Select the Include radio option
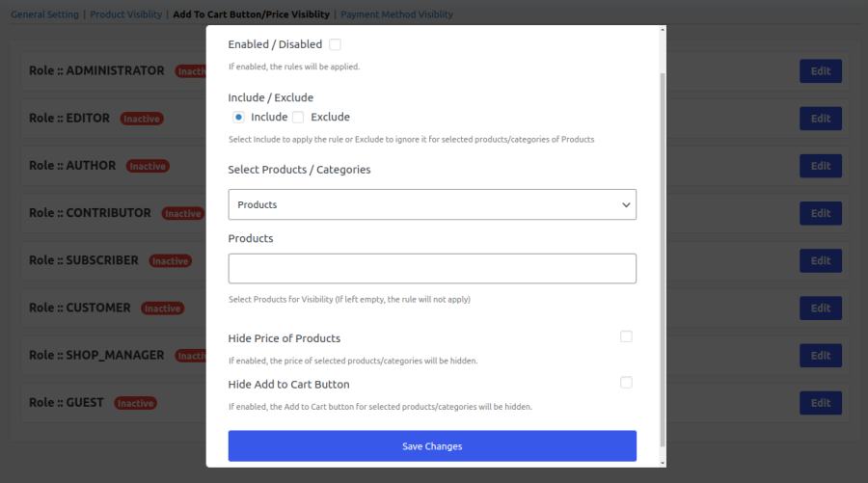This screenshot has width=868, height=483. pos(238,117)
